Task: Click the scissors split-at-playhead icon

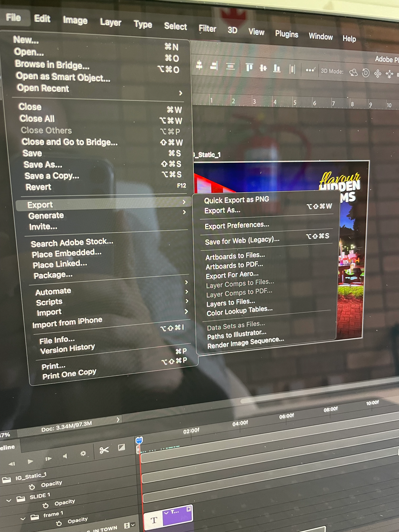Action: [104, 450]
